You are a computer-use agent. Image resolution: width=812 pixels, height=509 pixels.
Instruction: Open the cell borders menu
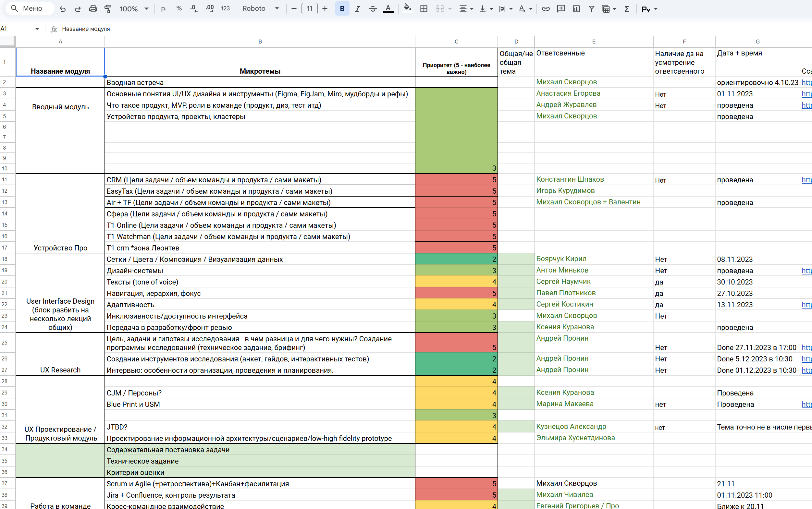424,9
